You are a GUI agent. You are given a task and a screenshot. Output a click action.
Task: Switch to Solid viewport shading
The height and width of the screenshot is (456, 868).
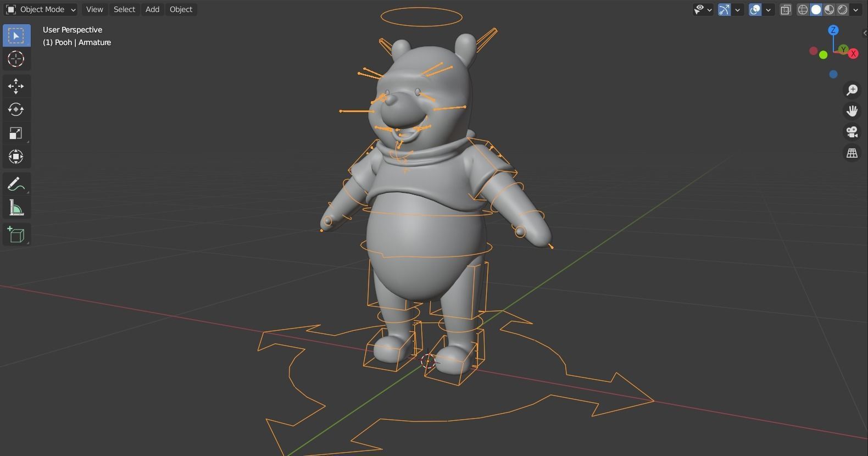click(x=816, y=9)
